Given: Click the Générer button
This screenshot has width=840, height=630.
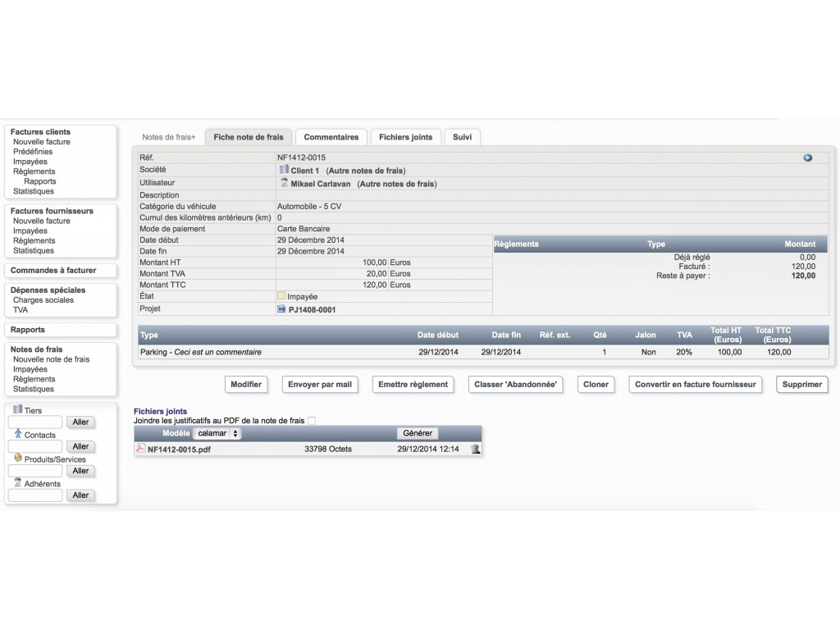Looking at the screenshot, I should [x=418, y=433].
